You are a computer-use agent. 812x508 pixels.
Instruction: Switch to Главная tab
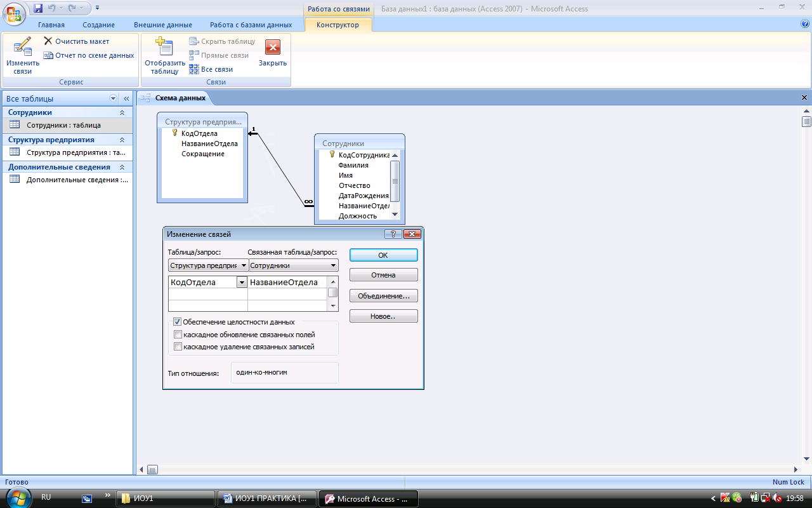click(51, 25)
